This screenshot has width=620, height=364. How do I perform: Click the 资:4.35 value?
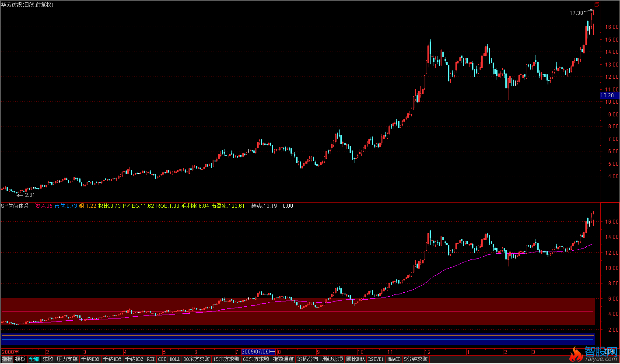pyautogui.click(x=44, y=206)
